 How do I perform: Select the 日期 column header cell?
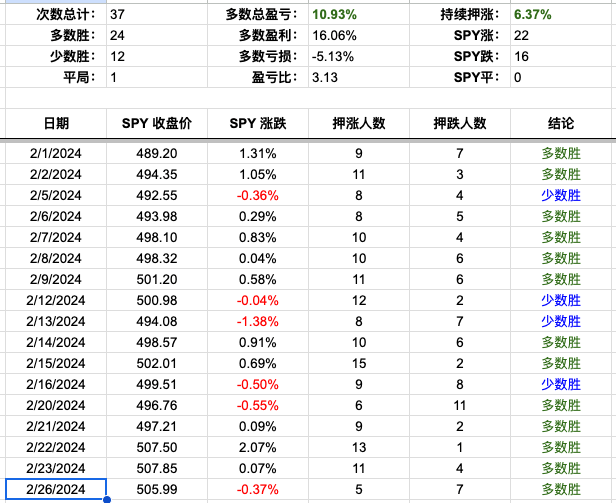[56, 123]
